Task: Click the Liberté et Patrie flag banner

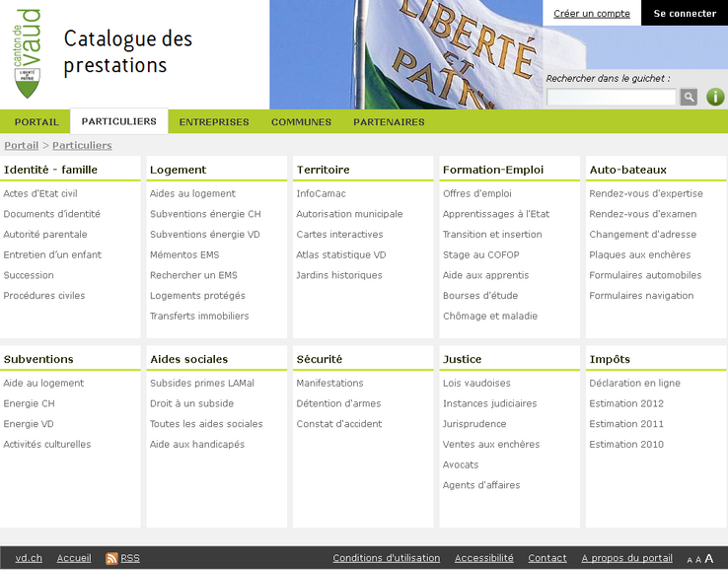Action: click(404, 54)
